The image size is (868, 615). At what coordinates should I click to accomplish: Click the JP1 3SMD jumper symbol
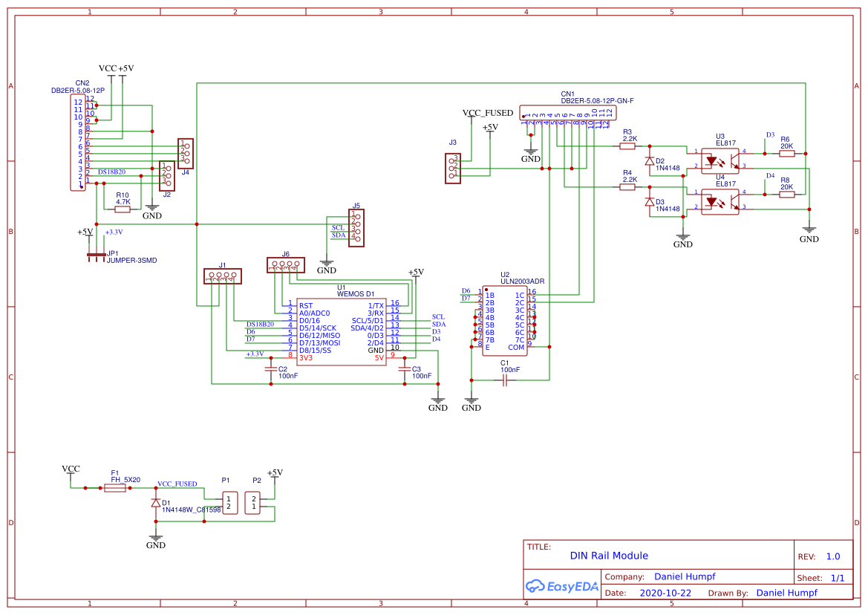pyautogui.click(x=97, y=256)
